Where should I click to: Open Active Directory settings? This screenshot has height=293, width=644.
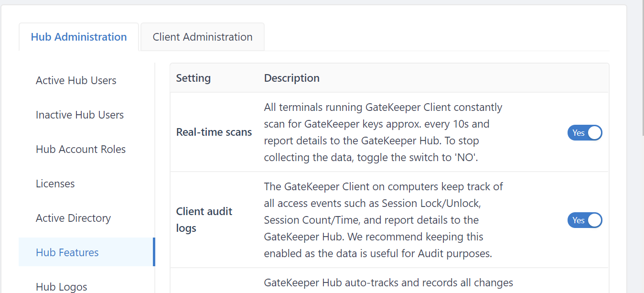(73, 218)
